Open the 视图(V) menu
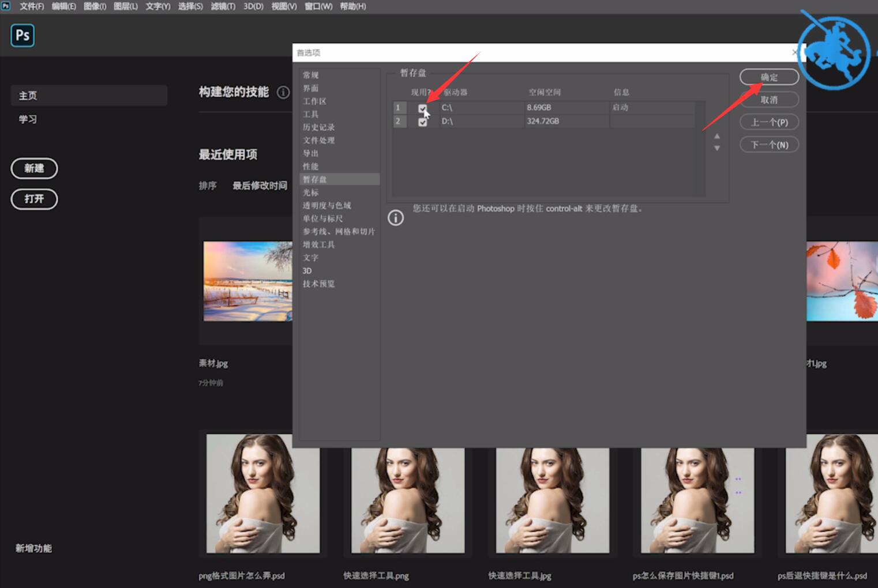Image resolution: width=878 pixels, height=588 pixels. pyautogui.click(x=284, y=6)
